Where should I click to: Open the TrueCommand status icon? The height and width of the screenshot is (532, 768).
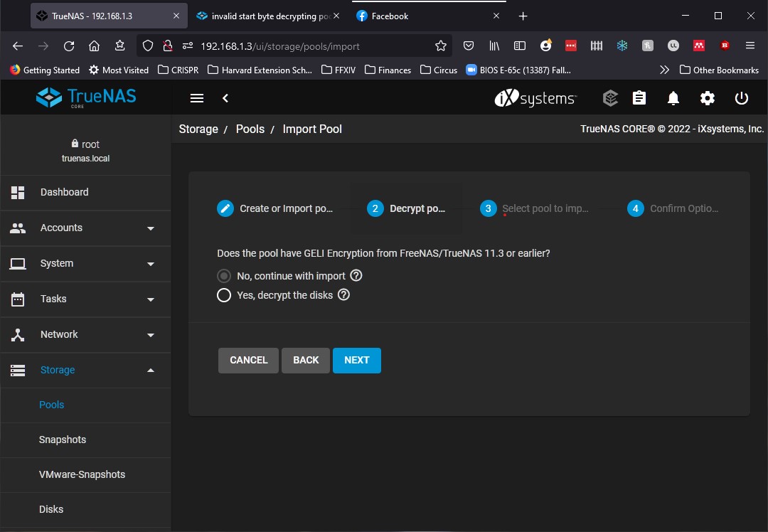pos(610,98)
